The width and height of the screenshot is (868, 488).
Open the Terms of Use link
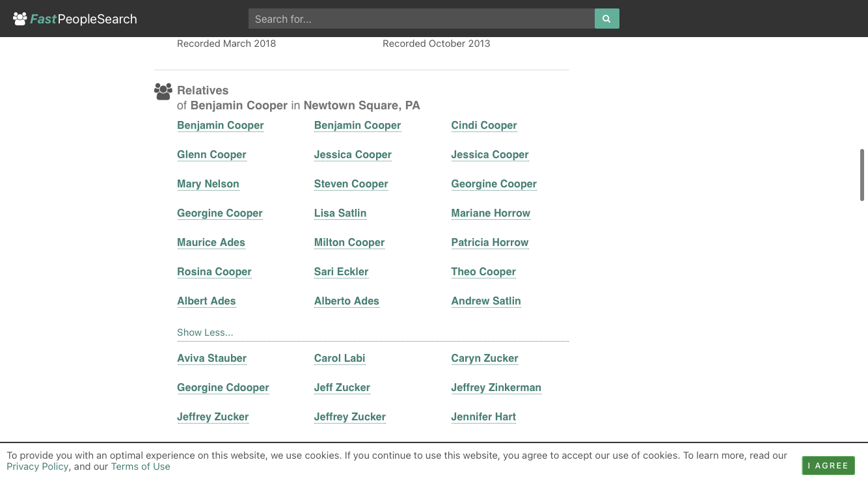click(141, 467)
